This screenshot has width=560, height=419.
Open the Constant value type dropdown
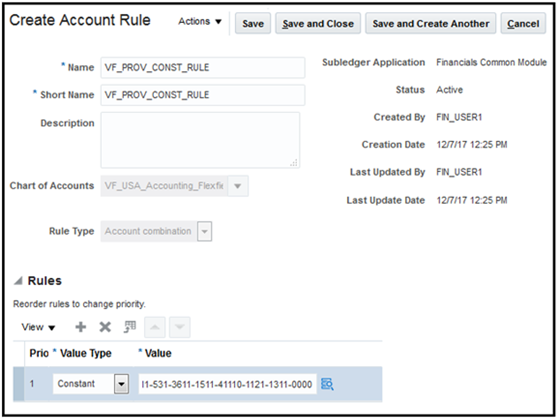(121, 384)
